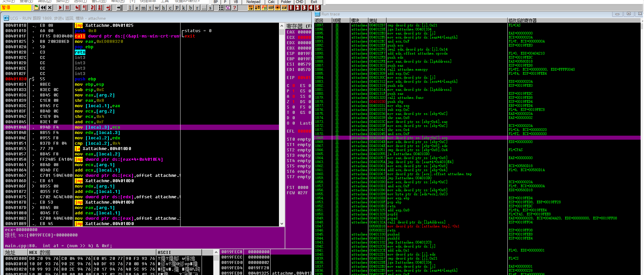The width and height of the screenshot is (644, 275).
Task: Open memory map with 'm' button
Action: click(x=144, y=7)
